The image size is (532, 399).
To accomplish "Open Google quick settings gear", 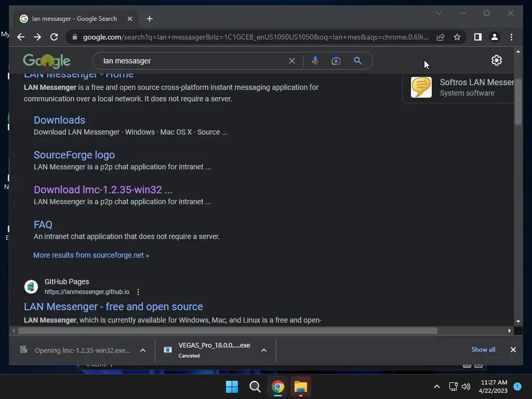I will tap(496, 60).
